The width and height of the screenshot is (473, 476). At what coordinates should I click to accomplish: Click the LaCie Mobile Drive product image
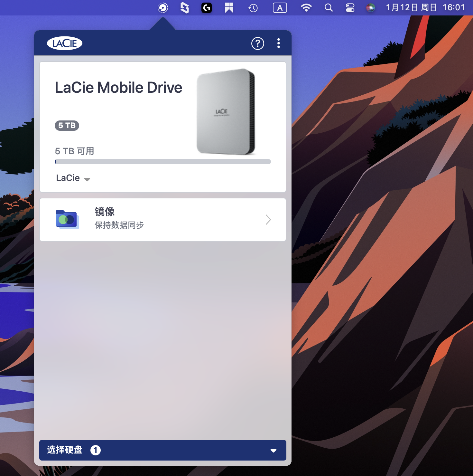[x=226, y=111]
